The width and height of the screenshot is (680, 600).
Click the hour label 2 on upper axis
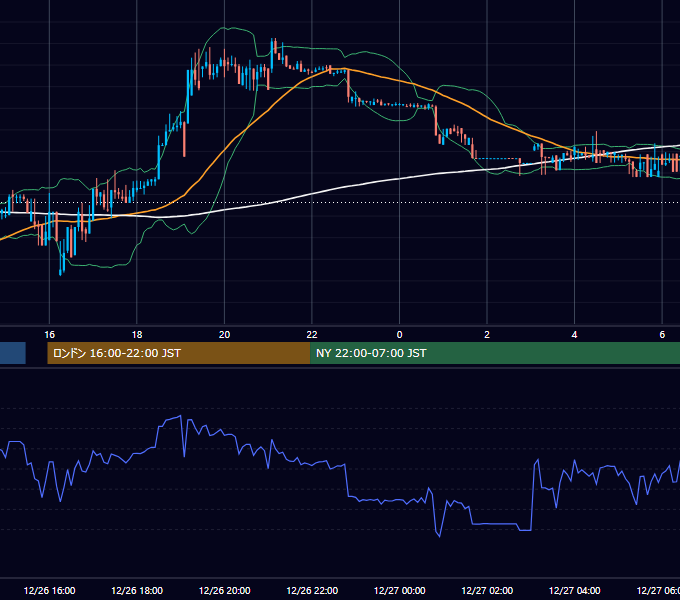pos(487,335)
